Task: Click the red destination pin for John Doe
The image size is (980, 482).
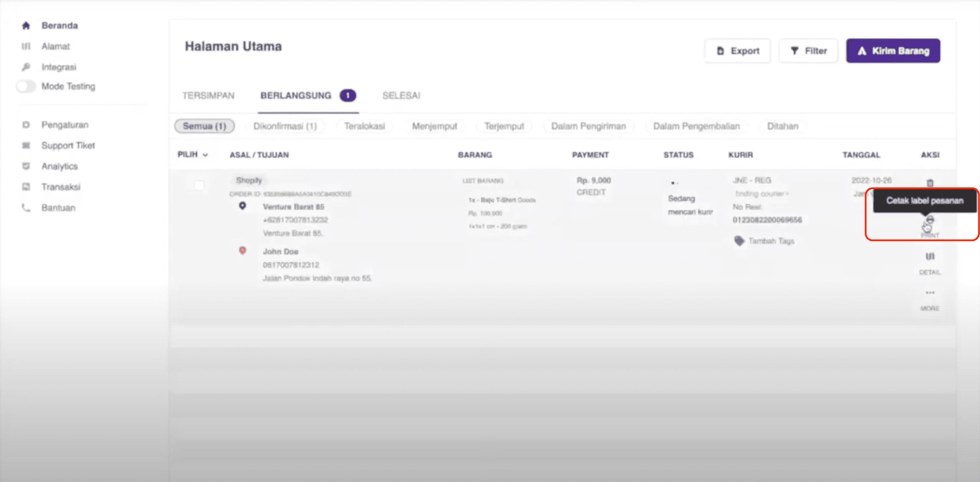Action: [242, 250]
